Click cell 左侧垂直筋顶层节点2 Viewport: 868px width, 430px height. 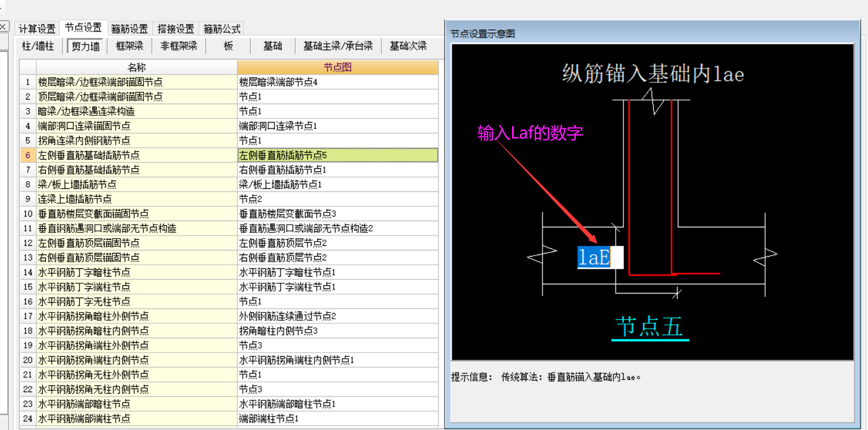(337, 243)
